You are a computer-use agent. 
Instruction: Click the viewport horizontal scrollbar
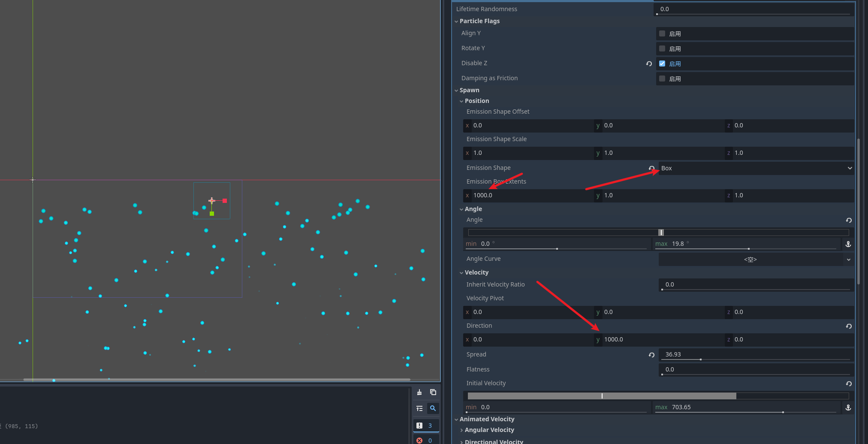pyautogui.click(x=217, y=380)
